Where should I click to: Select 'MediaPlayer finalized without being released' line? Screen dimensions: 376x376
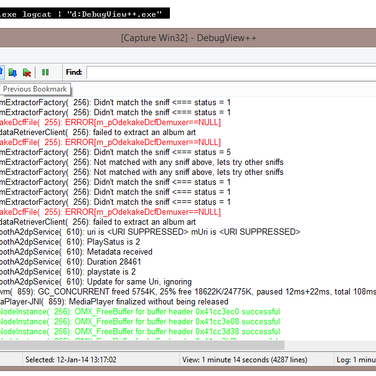(x=188, y=302)
